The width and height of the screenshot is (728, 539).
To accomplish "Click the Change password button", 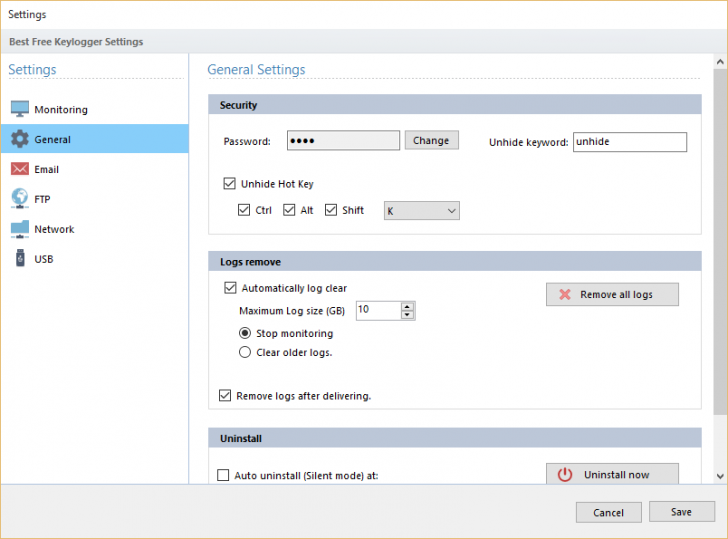I will (432, 140).
